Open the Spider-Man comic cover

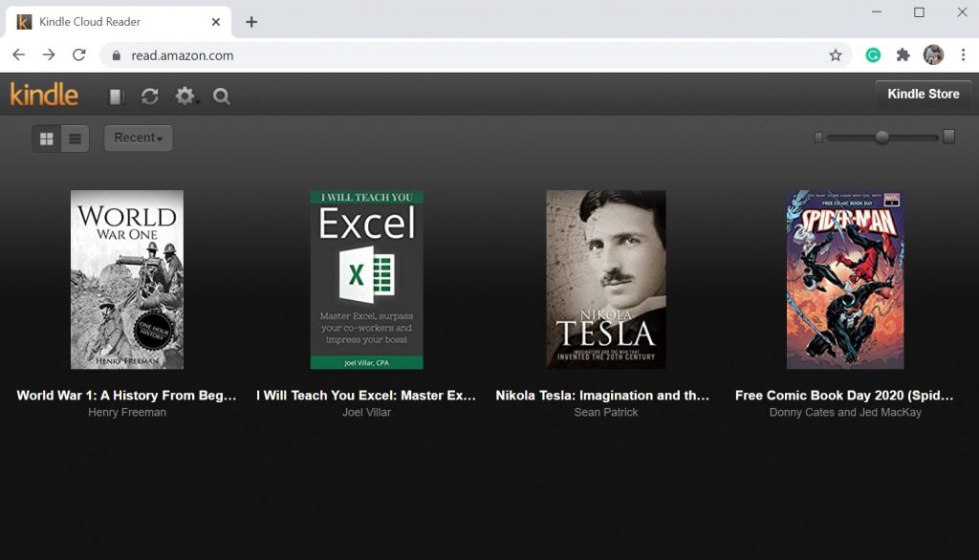tap(844, 279)
